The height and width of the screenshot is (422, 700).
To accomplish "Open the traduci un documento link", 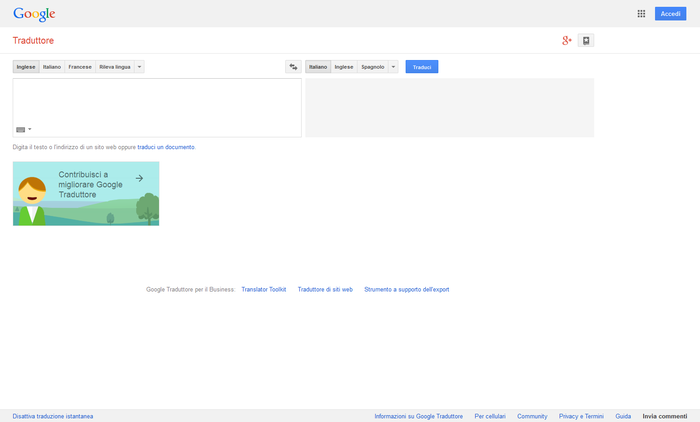I will click(166, 147).
